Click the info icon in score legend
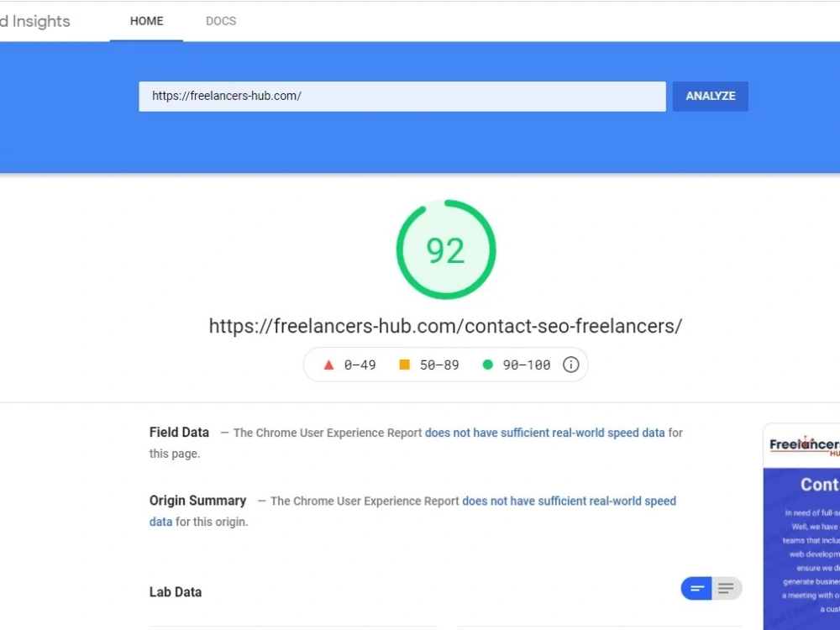Viewport: 840px width, 630px height. click(x=570, y=365)
